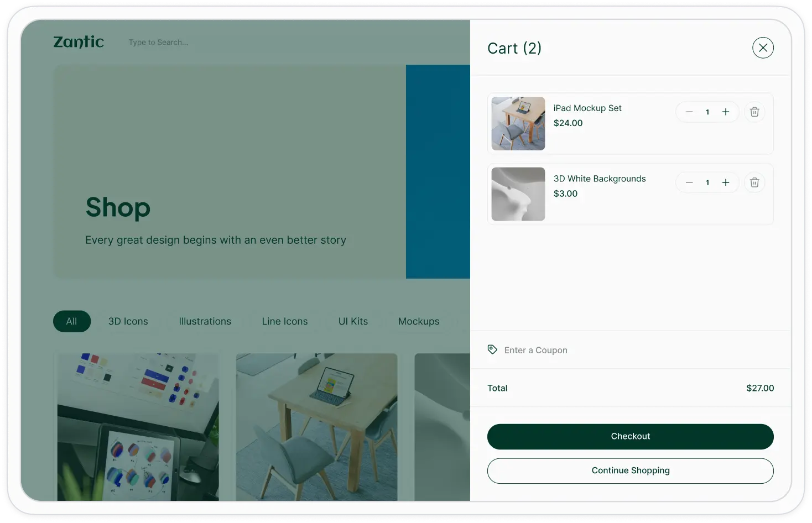The image size is (812, 523).
Task: Show the Line Icons category
Action: click(285, 321)
